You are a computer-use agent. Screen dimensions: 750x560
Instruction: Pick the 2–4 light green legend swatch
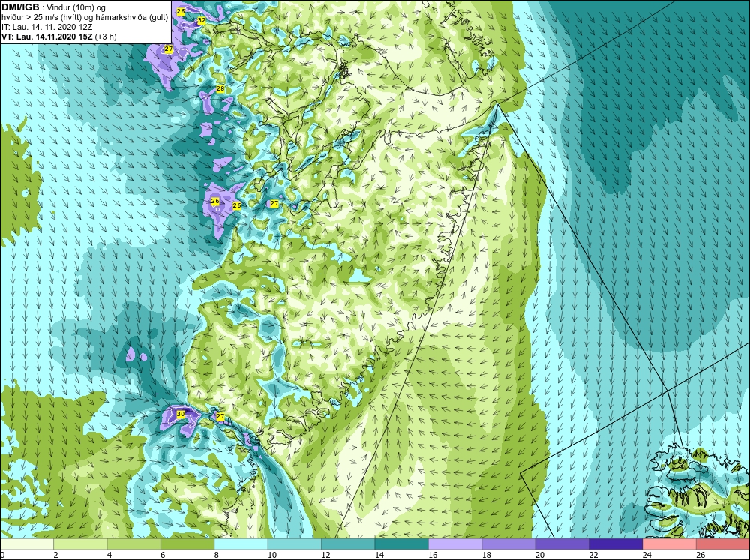(x=80, y=544)
